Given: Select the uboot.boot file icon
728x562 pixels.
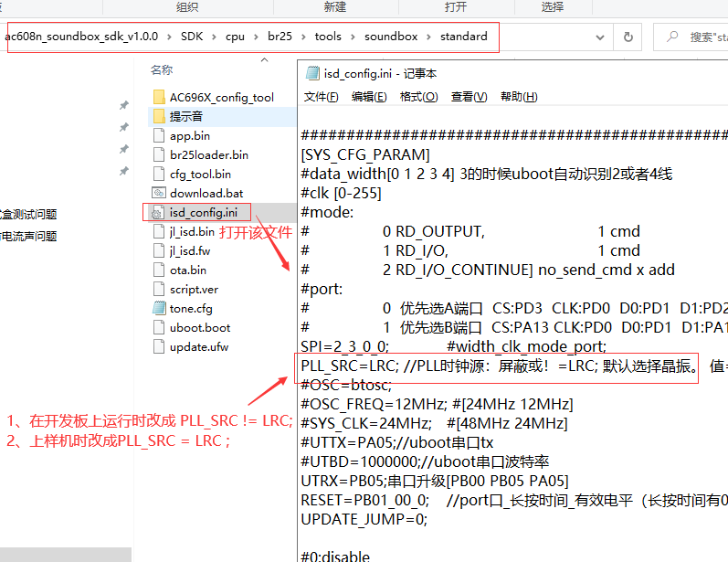Looking at the screenshot, I should point(159,327).
